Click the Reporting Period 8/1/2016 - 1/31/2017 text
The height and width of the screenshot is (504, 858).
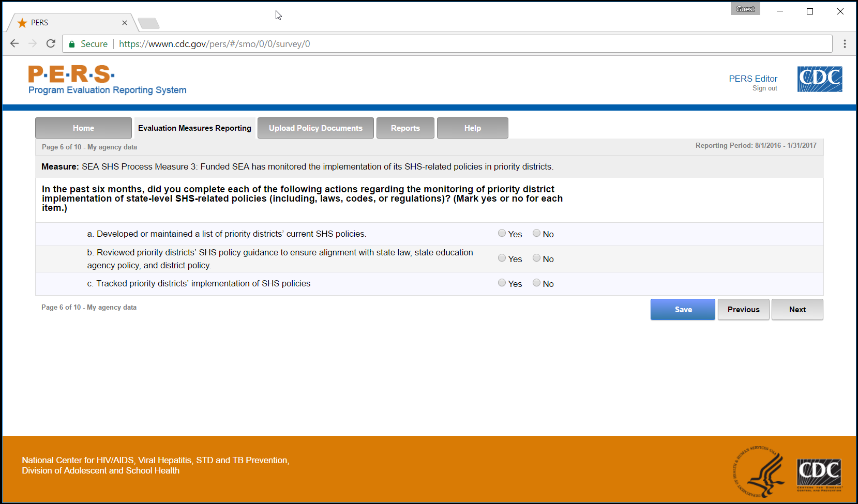click(756, 145)
